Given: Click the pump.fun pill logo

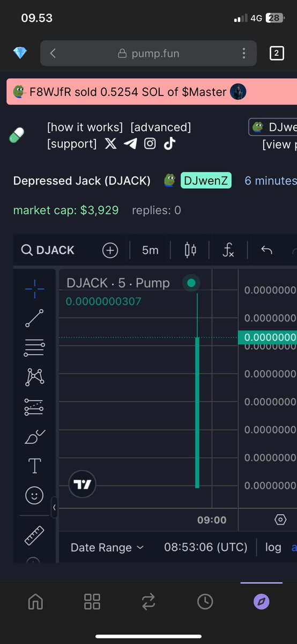Looking at the screenshot, I should pyautogui.click(x=17, y=135).
